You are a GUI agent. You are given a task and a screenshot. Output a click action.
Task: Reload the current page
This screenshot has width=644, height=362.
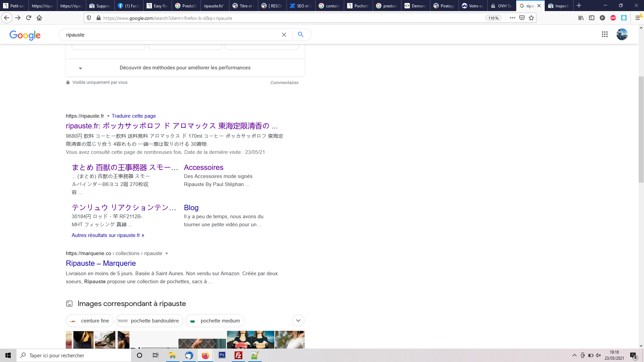click(x=29, y=18)
